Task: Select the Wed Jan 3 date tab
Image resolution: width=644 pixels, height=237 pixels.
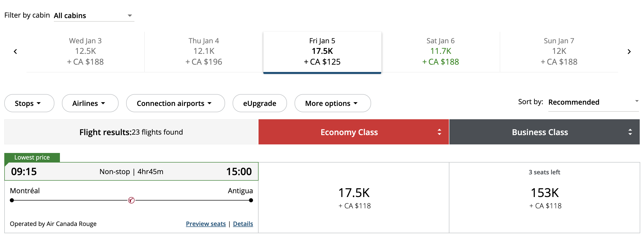Action: tap(85, 52)
